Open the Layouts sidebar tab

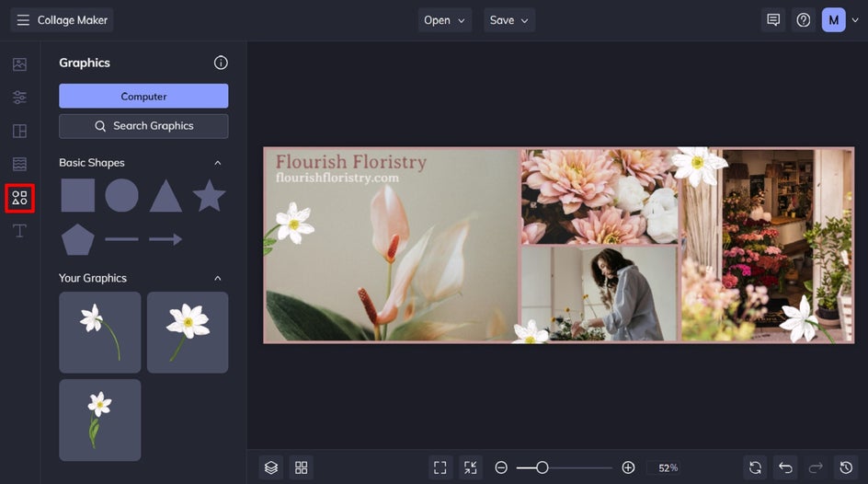pyautogui.click(x=19, y=131)
